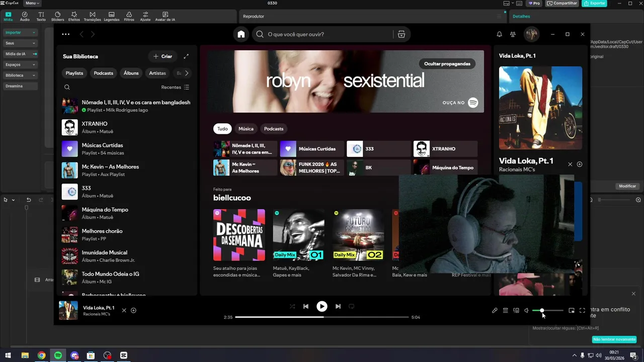This screenshot has height=362, width=644.
Task: Click the Spotify search input field
Action: click(323, 34)
